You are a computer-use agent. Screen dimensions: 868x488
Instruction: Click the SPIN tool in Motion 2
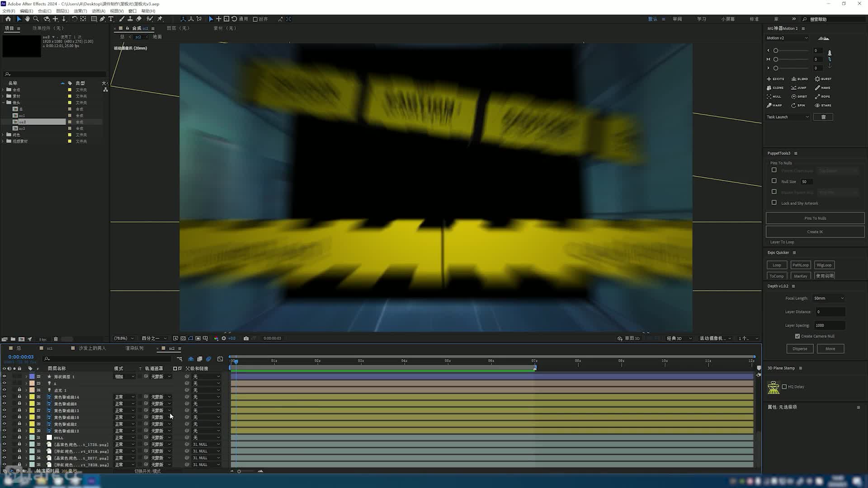(x=798, y=105)
